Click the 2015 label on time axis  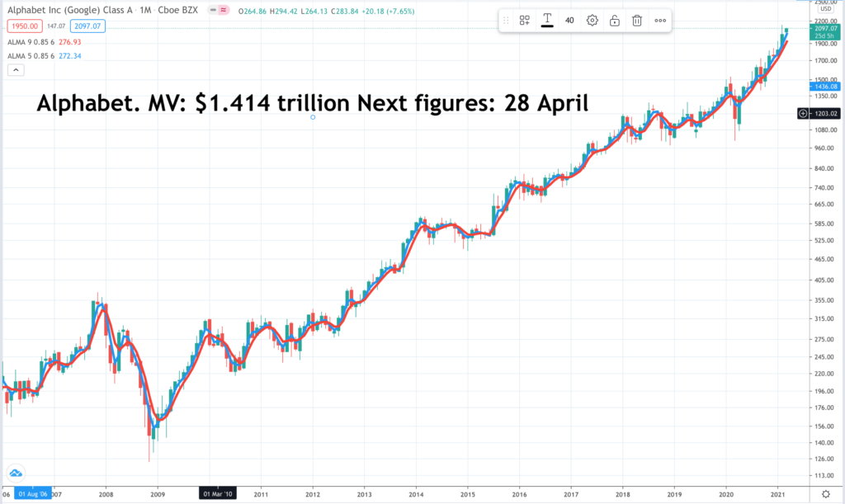coord(467,494)
